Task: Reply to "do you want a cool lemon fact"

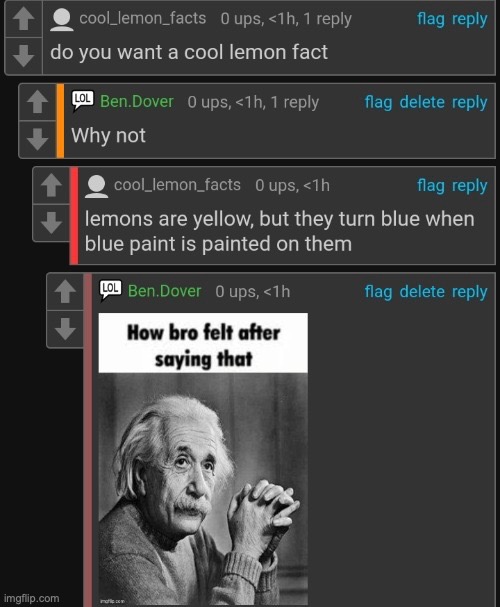Action: tap(469, 19)
